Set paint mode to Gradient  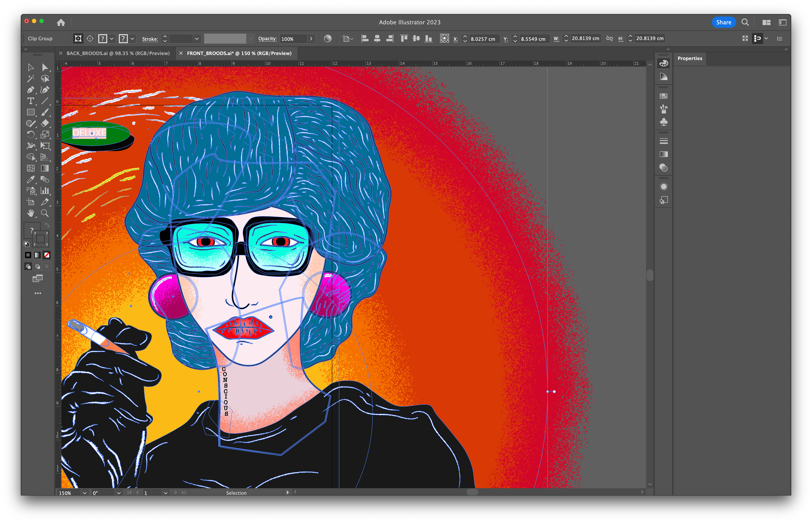click(38, 255)
